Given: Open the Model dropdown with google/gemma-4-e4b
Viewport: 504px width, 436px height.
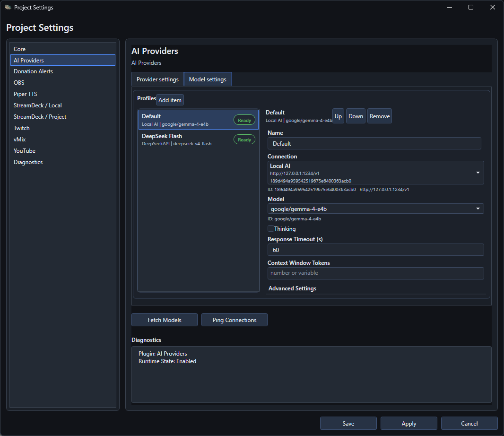Looking at the screenshot, I should pos(376,209).
